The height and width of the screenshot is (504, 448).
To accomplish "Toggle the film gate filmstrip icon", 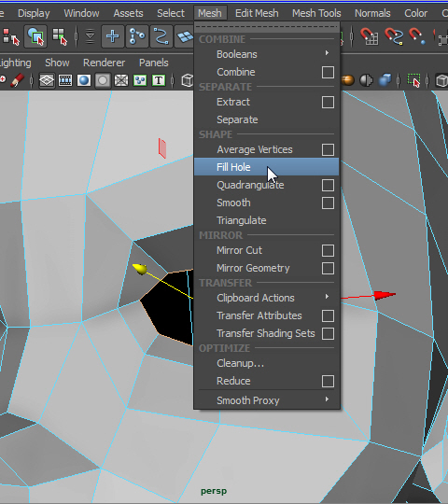I will [65, 80].
